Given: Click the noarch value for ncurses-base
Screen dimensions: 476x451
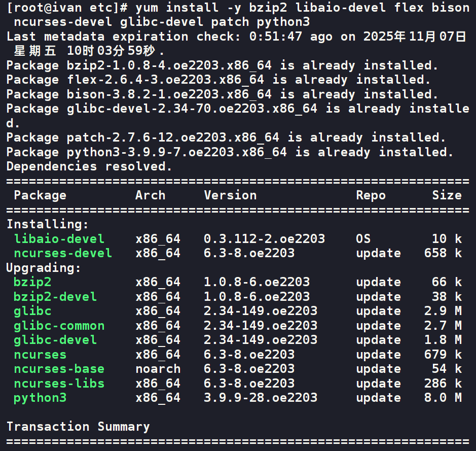Looking at the screenshot, I should 158,369.
